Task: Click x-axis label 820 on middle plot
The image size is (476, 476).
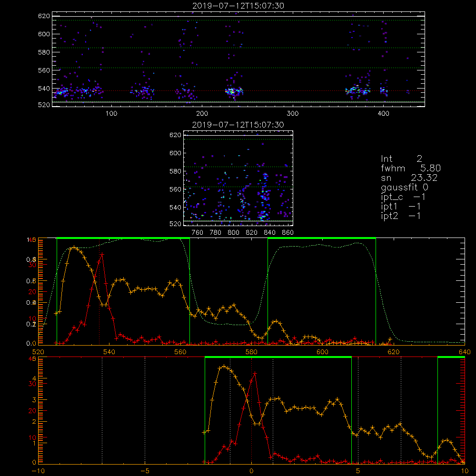Action: tap(252, 233)
